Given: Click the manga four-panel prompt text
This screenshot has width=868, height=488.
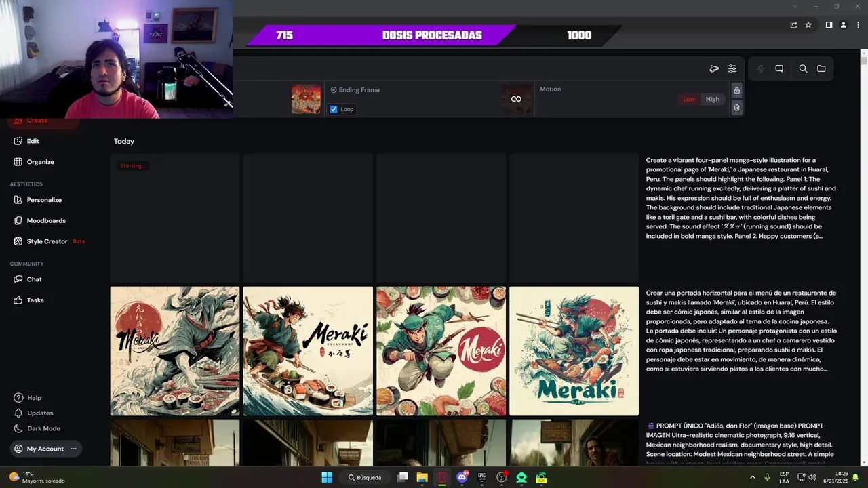Looking at the screenshot, I should (741, 198).
